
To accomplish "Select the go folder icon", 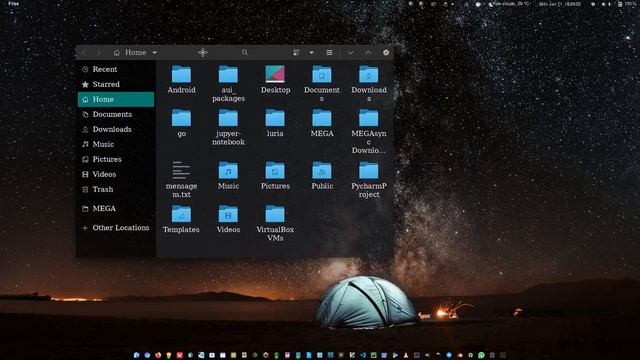I will [181, 118].
